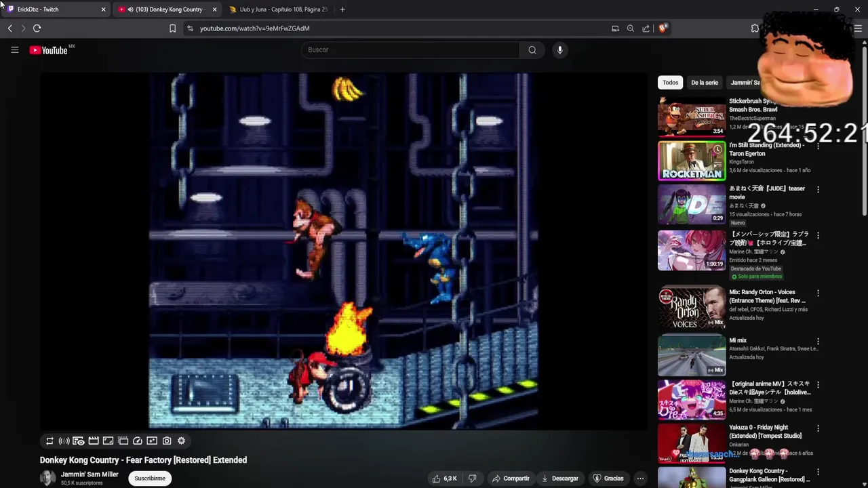Open the enhancer settings gear icon

[x=181, y=441]
